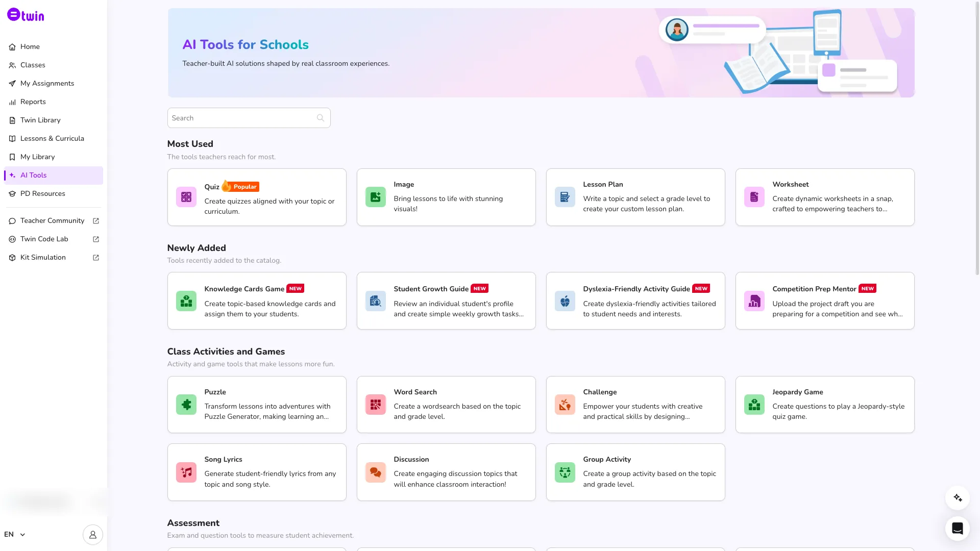
Task: Click the search magnifier icon
Action: 321,118
